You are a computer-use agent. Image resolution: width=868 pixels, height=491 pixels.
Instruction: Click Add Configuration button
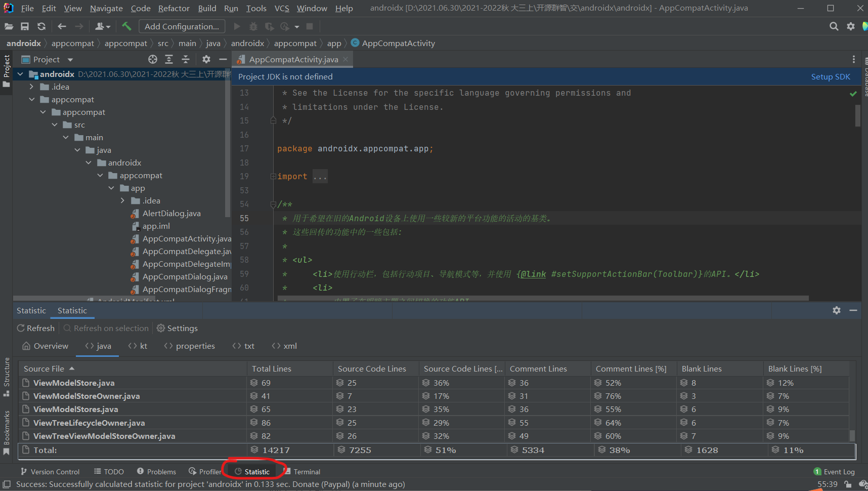tap(182, 26)
